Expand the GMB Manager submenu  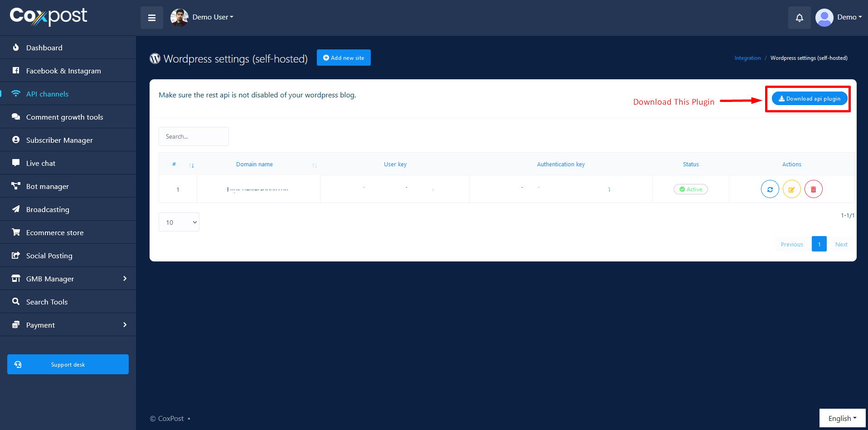(68, 279)
